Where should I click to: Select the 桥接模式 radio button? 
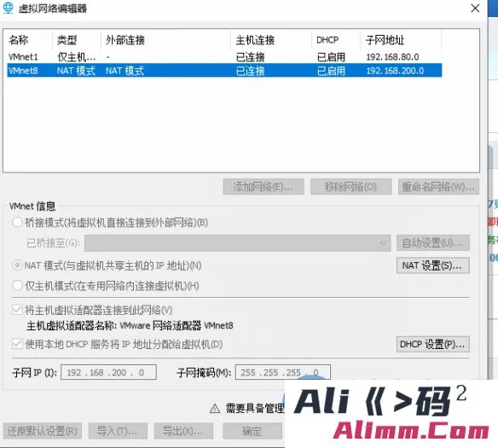(17, 222)
